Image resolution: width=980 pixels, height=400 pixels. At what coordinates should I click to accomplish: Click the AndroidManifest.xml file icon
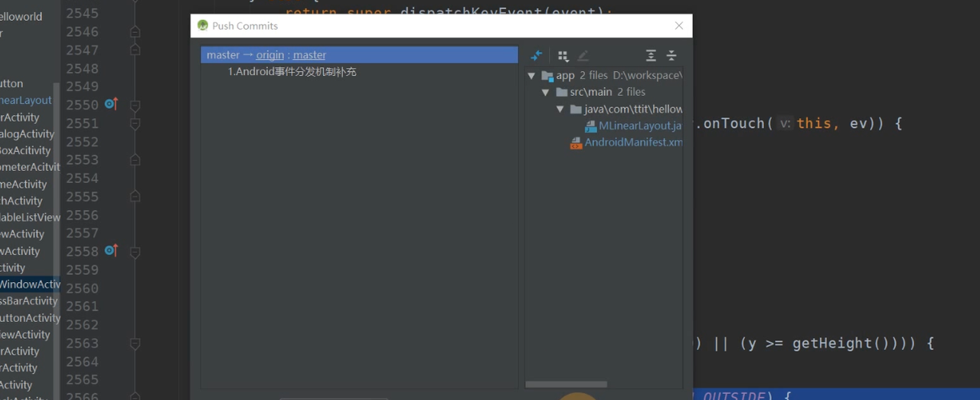click(576, 143)
